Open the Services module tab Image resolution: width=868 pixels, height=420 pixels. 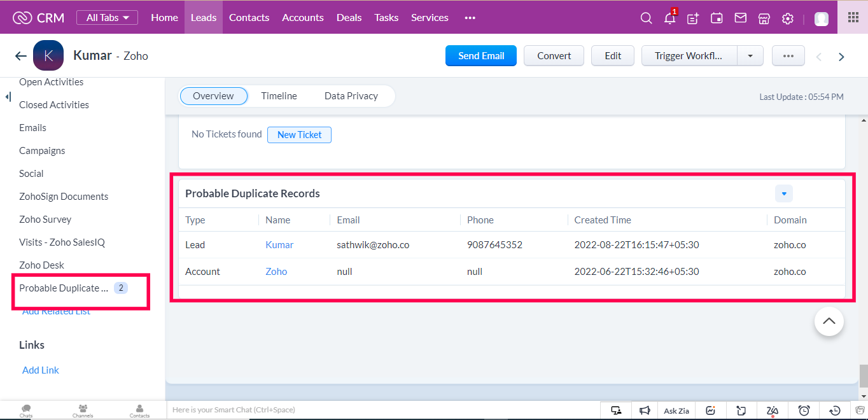pos(430,18)
